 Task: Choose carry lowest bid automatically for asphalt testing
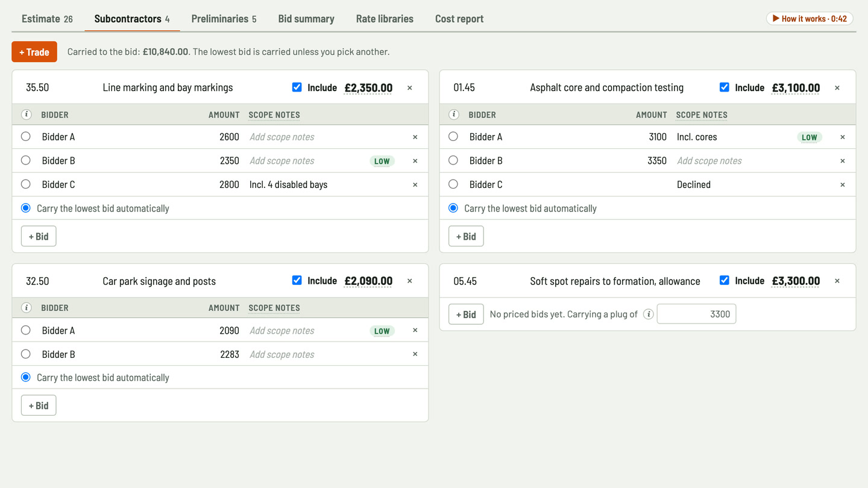point(453,208)
